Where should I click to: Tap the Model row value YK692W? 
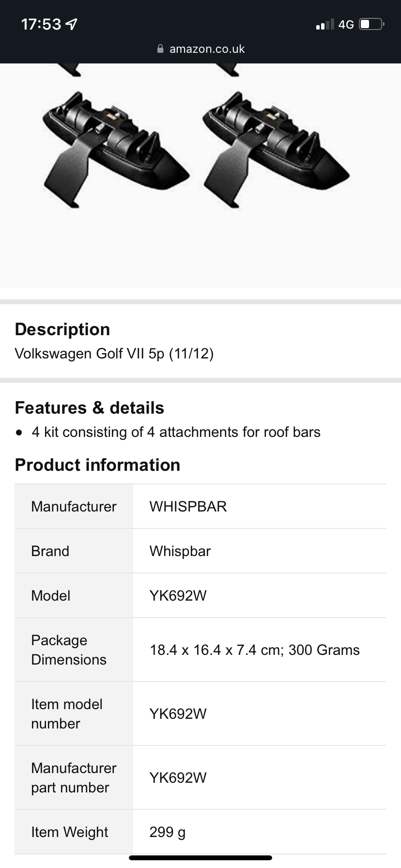(178, 596)
